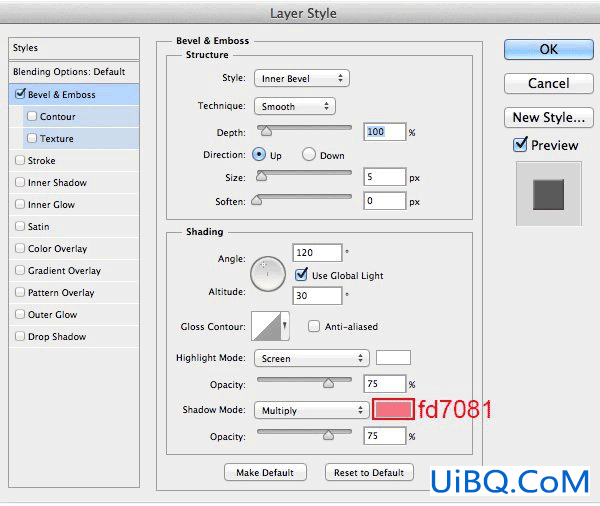
Task: Open the Shadow Mode dropdown showing Multiply
Action: tap(311, 410)
